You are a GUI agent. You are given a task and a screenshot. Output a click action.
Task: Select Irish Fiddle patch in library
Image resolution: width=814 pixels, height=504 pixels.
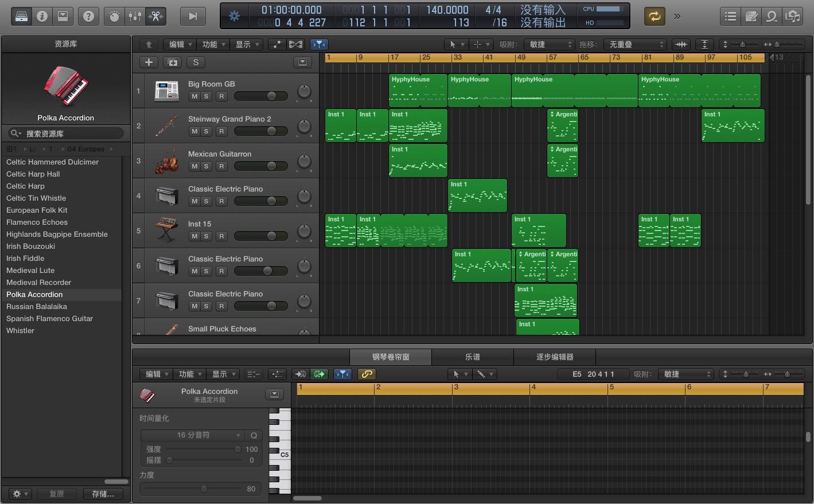point(61,259)
